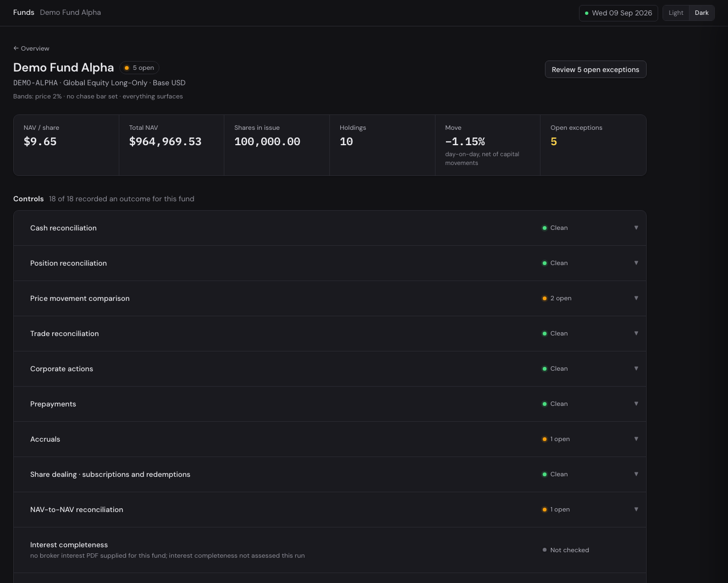Click the green status dot on Prepayments row
Viewport: 728px width, 583px height.
[x=544, y=404]
